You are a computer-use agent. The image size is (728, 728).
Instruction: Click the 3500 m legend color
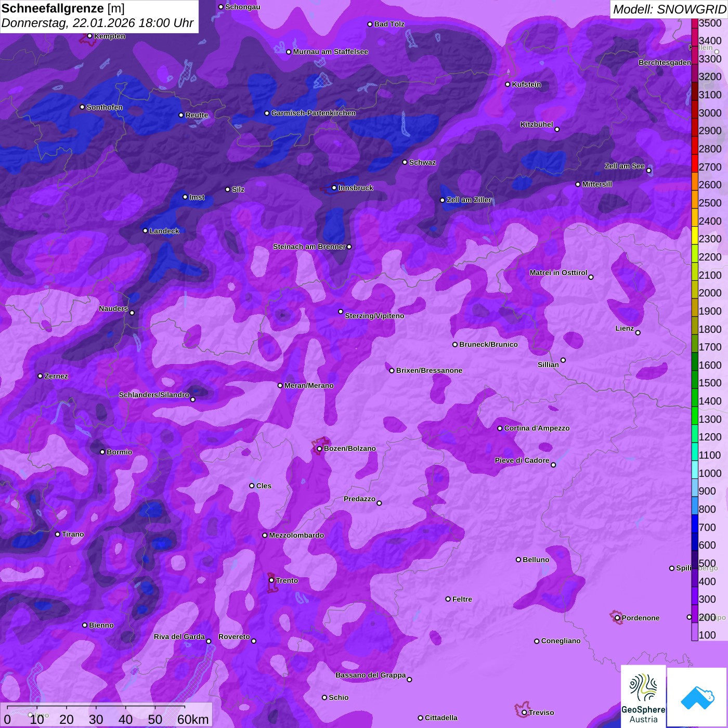[x=694, y=23]
